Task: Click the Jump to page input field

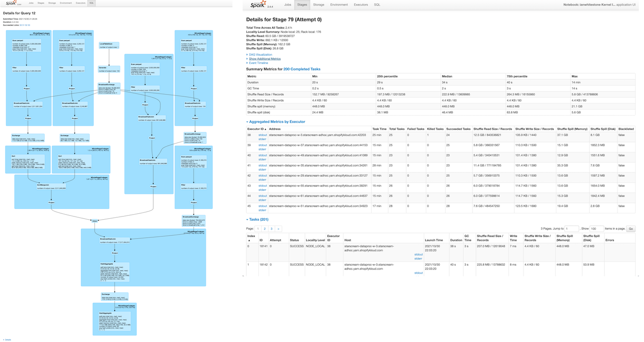Action: (x=572, y=229)
